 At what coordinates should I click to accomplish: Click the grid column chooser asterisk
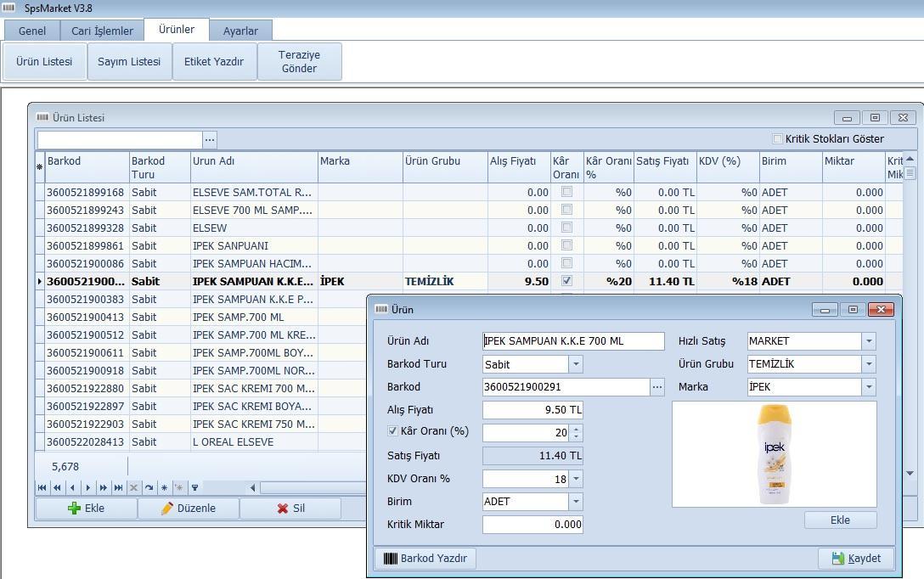[39, 167]
